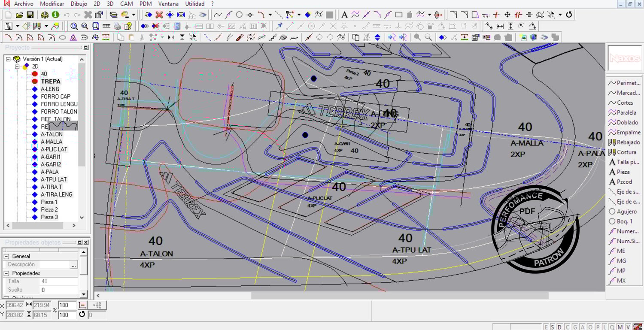Image resolution: width=644 pixels, height=330 pixels.
Task: Toggle the S status bar indicator
Action: [x=553, y=327]
